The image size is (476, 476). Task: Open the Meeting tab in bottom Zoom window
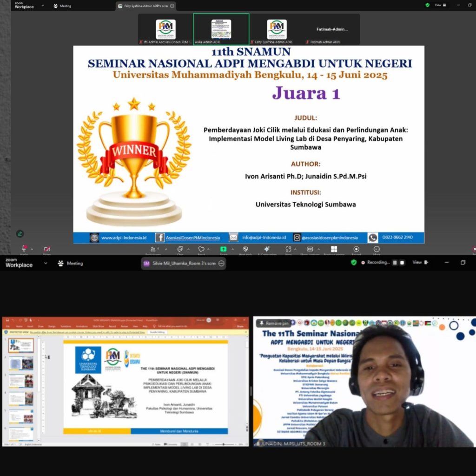(x=71, y=263)
